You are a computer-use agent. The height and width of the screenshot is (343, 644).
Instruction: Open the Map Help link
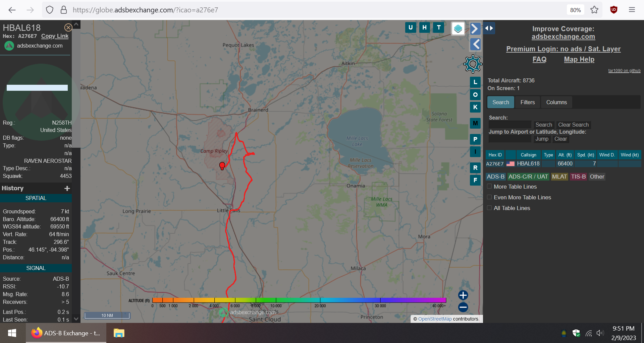click(x=579, y=59)
